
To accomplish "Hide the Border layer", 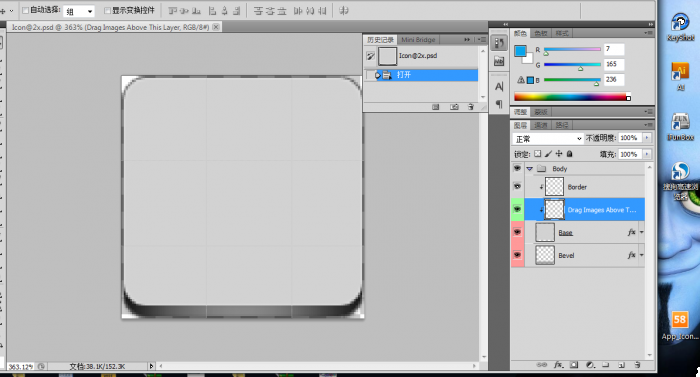I will [x=517, y=186].
